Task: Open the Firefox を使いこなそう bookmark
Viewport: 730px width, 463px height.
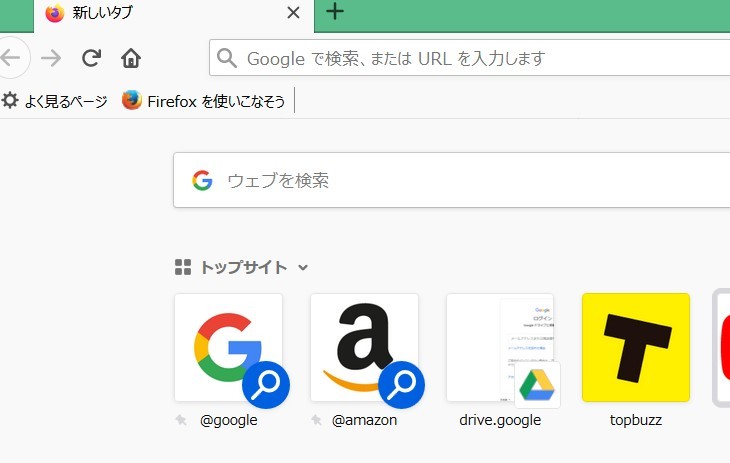Action: pos(204,101)
